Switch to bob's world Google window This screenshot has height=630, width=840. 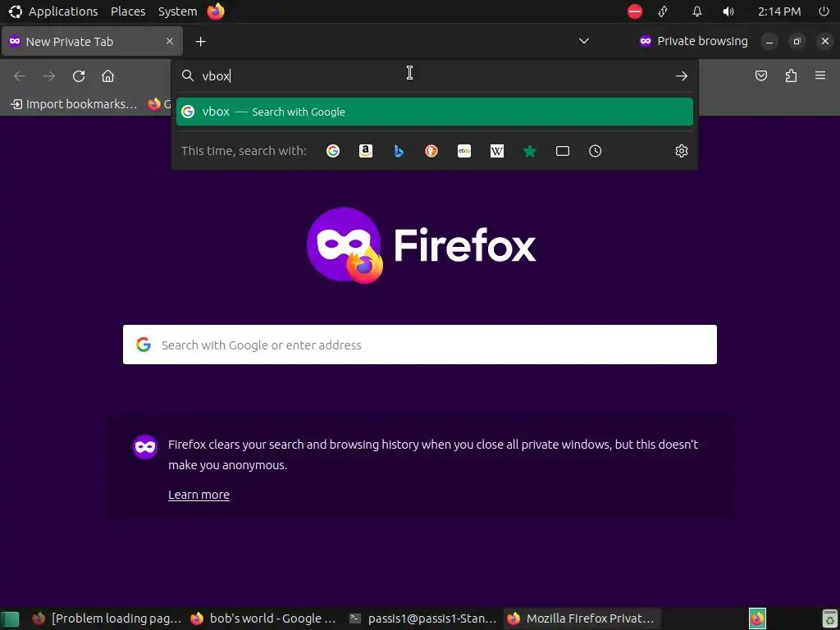coord(263,619)
